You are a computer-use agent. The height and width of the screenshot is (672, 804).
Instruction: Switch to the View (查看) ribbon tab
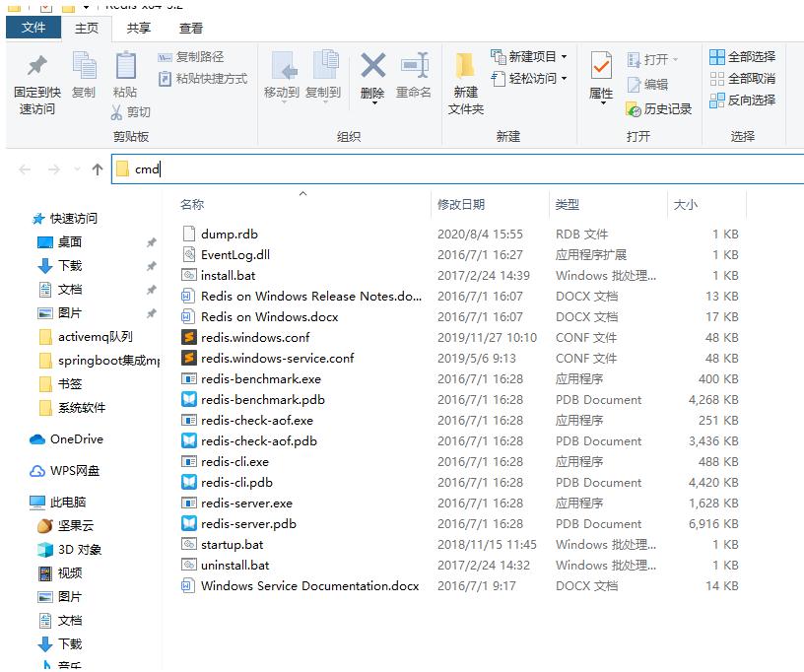(x=191, y=29)
